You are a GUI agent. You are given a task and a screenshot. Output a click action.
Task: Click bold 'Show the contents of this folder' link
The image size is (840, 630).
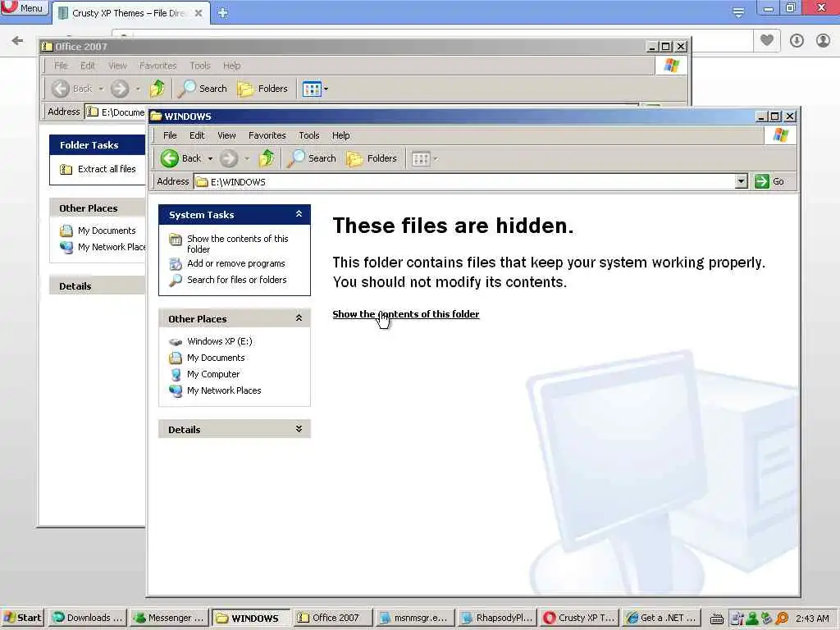tap(405, 314)
